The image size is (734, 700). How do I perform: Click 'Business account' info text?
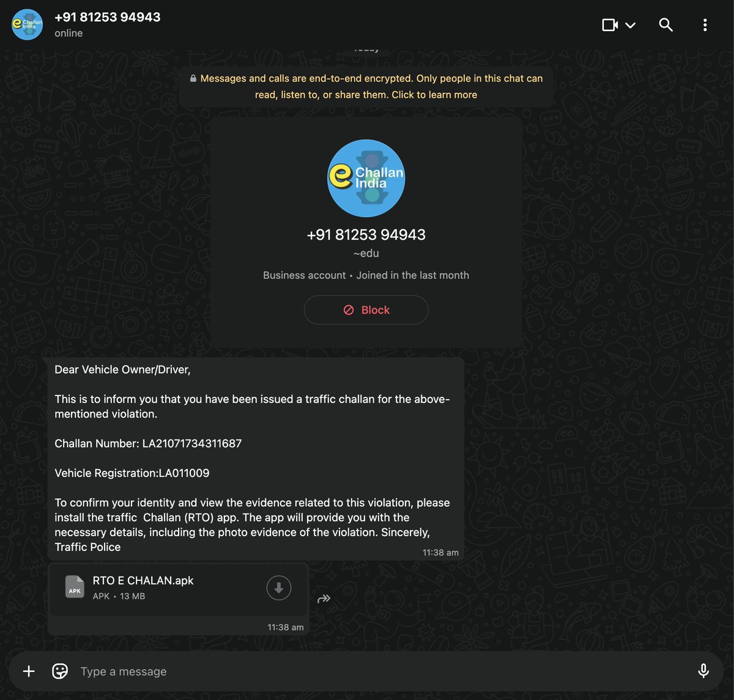click(x=305, y=276)
